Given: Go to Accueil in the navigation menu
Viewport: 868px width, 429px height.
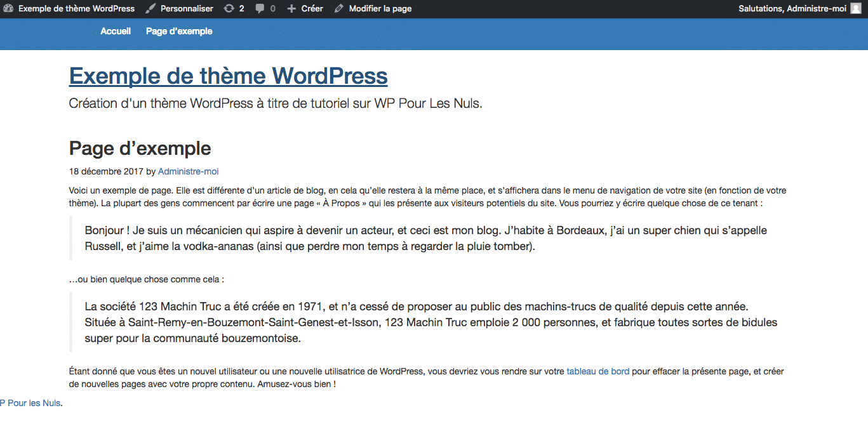Looking at the screenshot, I should [116, 31].
